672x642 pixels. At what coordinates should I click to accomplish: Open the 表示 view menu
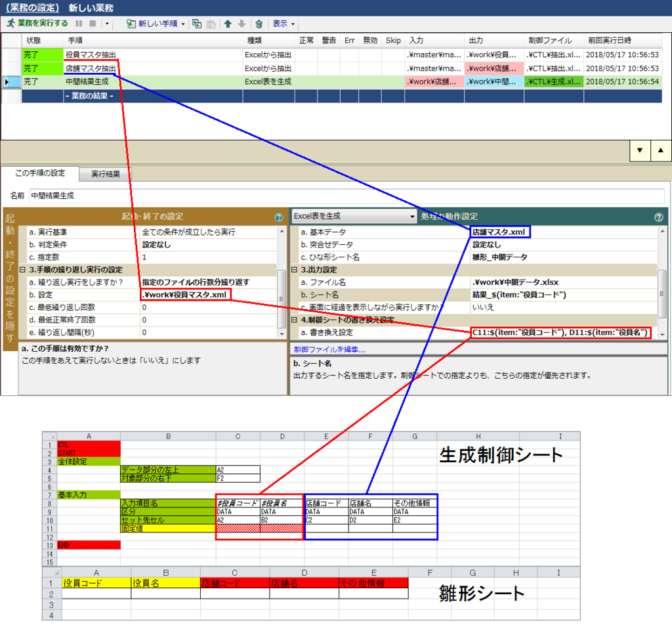[283, 24]
